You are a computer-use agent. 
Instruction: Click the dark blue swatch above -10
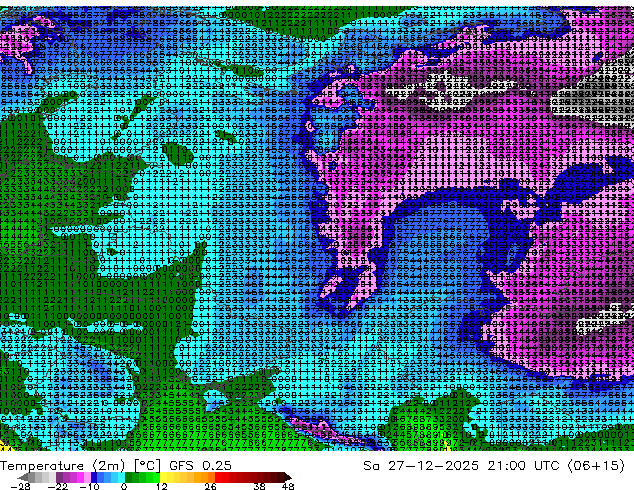pyautogui.click(x=94, y=477)
